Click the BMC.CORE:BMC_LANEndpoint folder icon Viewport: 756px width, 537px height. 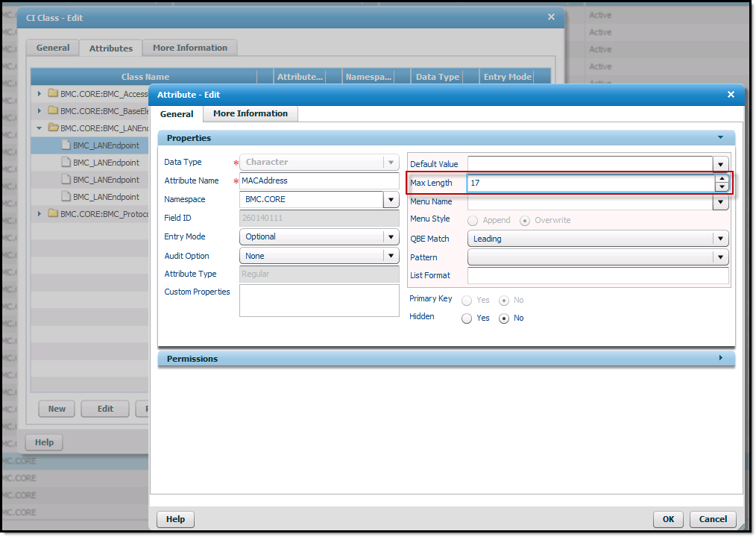point(53,128)
